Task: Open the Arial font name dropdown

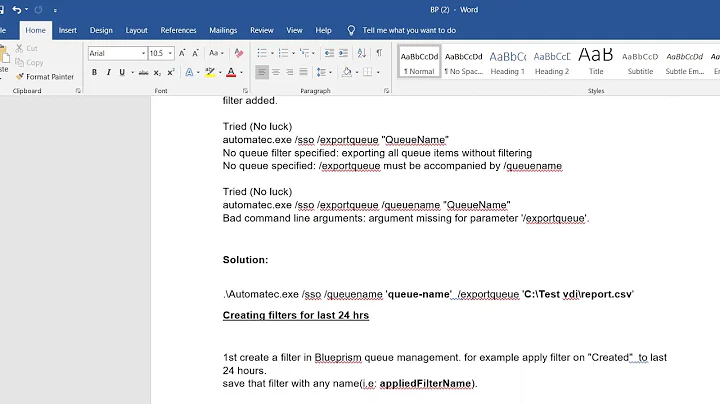Action: pos(143,53)
